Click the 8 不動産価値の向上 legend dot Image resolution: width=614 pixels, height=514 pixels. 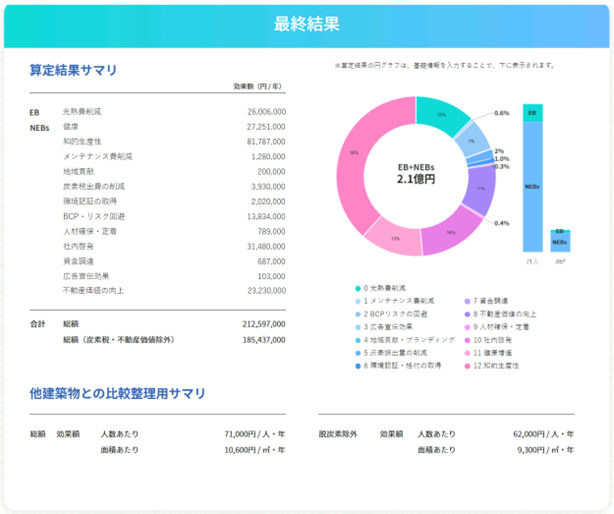tap(467, 314)
